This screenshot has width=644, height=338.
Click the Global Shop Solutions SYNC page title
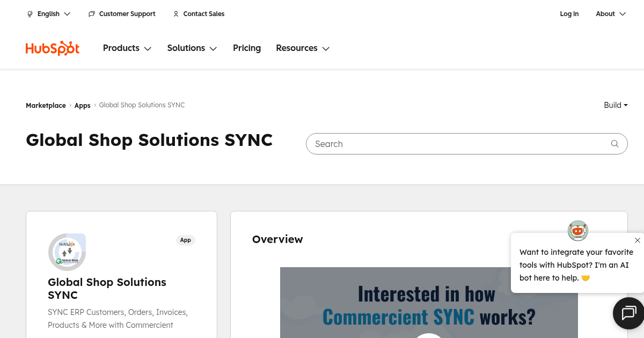[x=149, y=140]
